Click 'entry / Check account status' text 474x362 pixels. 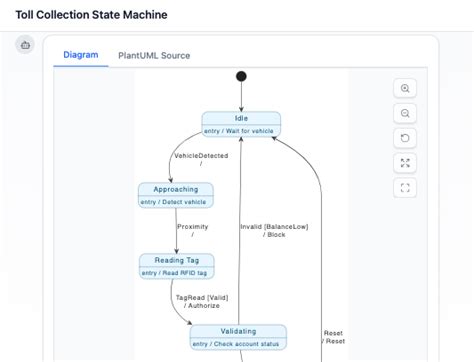pos(236,344)
